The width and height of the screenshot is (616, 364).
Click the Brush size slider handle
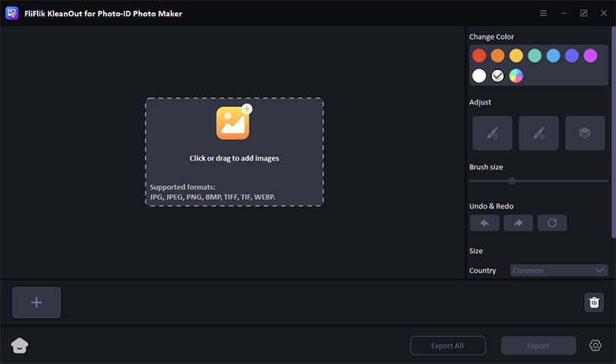coord(511,181)
